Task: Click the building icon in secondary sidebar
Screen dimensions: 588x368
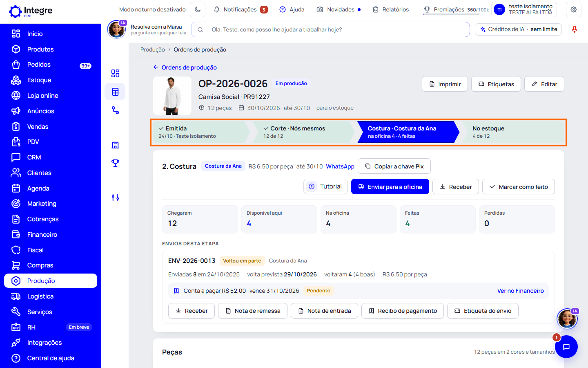Action: pos(115,145)
